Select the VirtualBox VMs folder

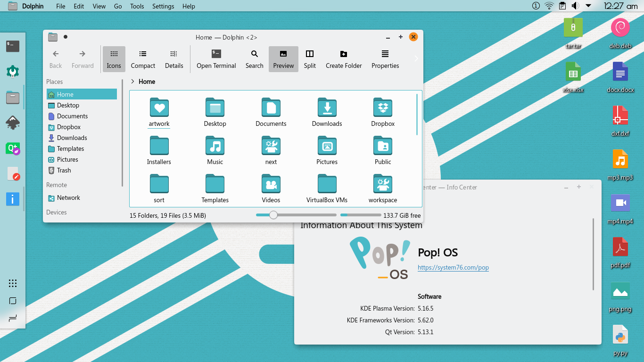coord(327,189)
